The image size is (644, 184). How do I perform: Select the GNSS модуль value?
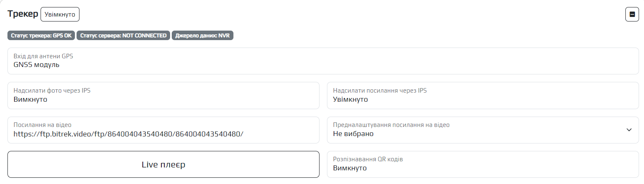(x=36, y=65)
